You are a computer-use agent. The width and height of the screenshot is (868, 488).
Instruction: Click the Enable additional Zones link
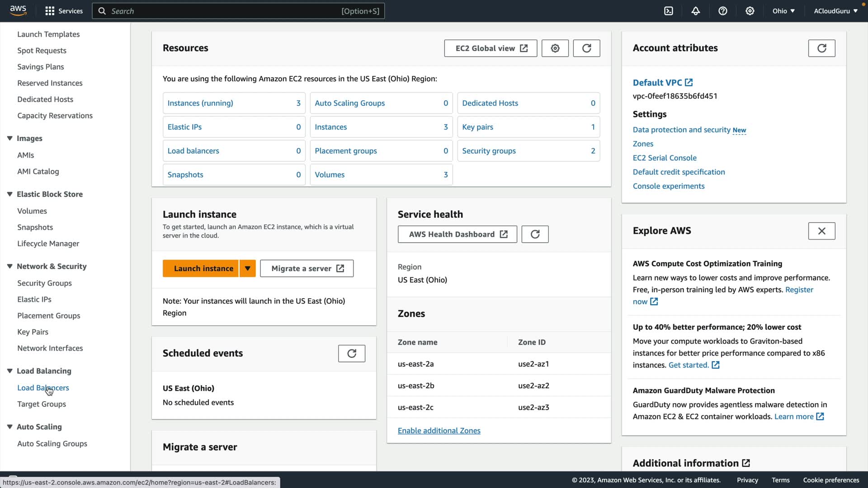pos(439,431)
